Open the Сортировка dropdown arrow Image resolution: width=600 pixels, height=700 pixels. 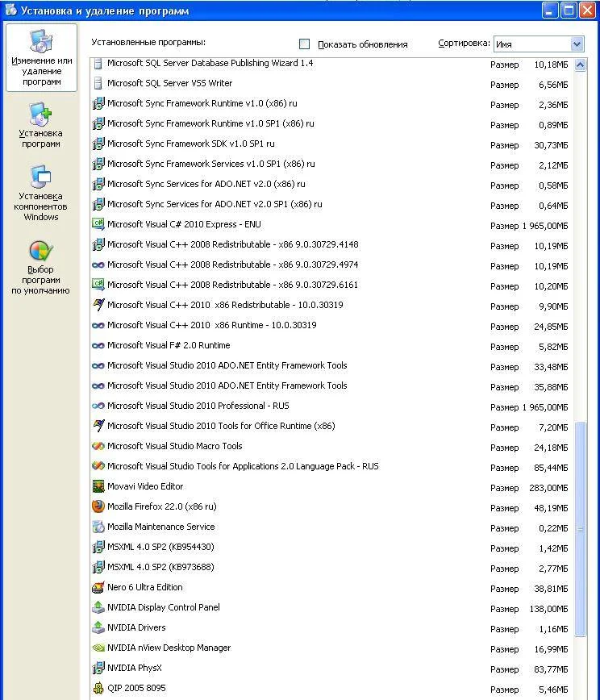(577, 44)
